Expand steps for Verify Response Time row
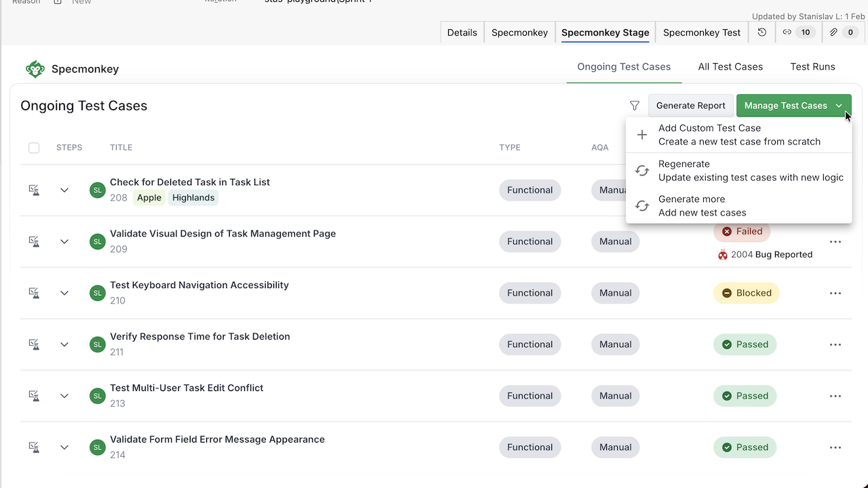This screenshot has width=868, height=488. click(64, 344)
